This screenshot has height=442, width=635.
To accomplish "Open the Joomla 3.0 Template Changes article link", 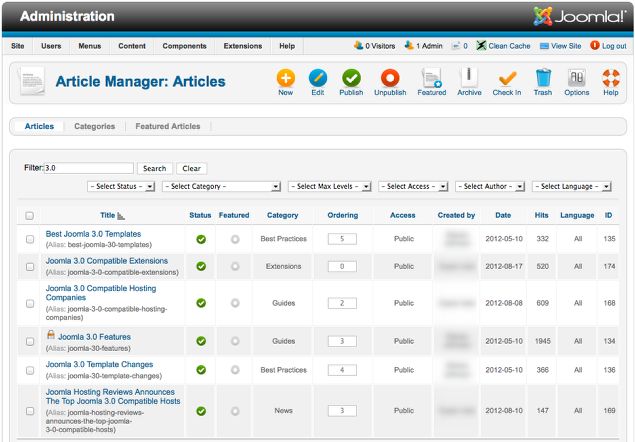I will (x=100, y=364).
